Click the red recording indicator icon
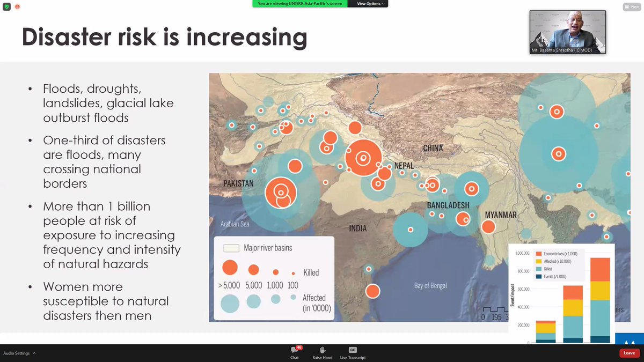The image size is (644, 362). (x=17, y=6)
